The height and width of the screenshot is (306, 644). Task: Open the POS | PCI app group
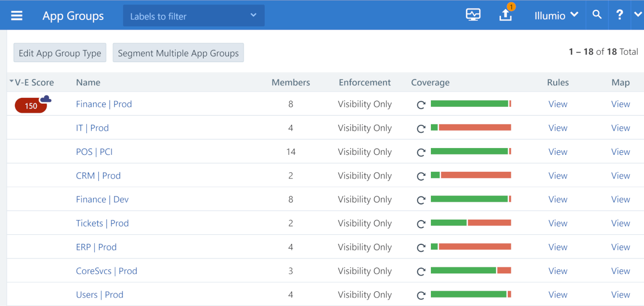(94, 152)
